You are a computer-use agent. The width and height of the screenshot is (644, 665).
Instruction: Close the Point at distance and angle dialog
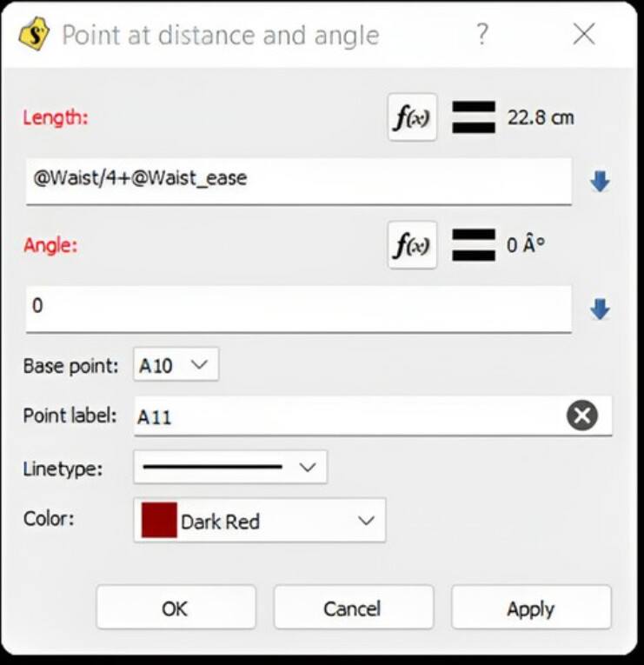point(584,35)
